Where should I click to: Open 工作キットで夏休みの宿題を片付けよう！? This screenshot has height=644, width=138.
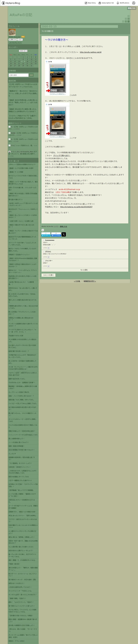point(22,165)
